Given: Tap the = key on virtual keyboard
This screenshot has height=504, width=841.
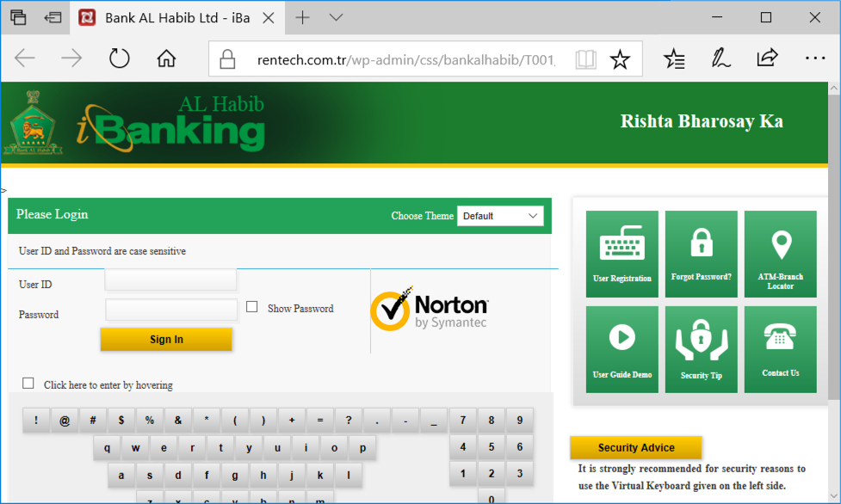Looking at the screenshot, I should [x=320, y=421].
